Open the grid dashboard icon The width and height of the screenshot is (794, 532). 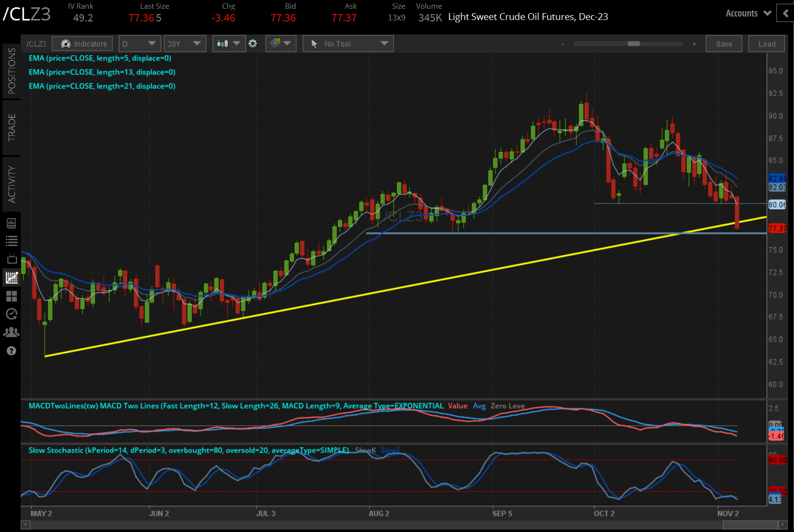[x=12, y=296]
